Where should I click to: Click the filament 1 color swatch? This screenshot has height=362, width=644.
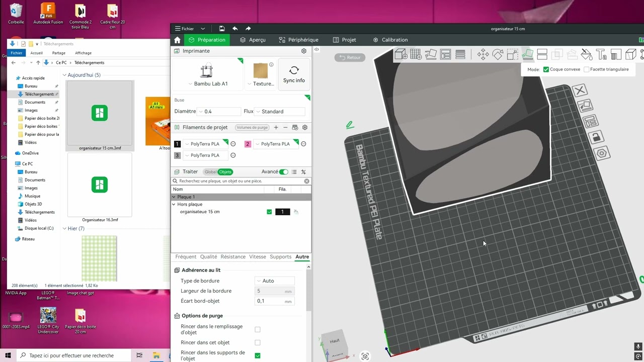pyautogui.click(x=177, y=144)
